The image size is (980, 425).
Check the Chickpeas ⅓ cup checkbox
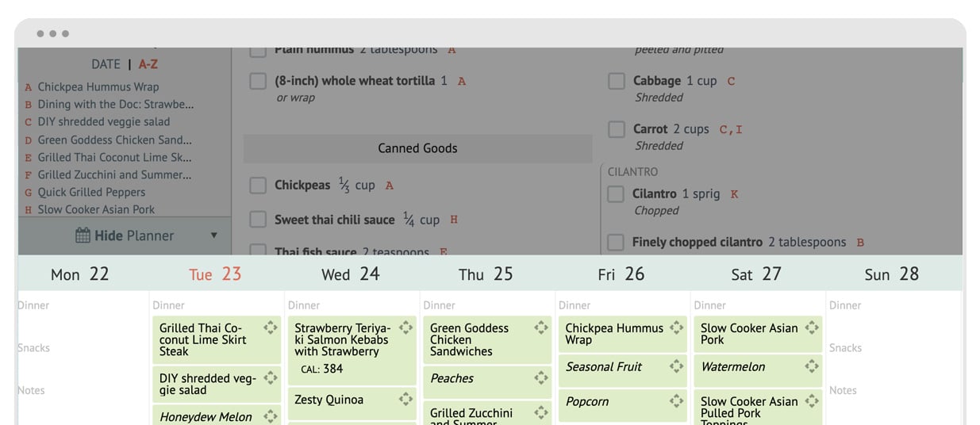tap(258, 186)
